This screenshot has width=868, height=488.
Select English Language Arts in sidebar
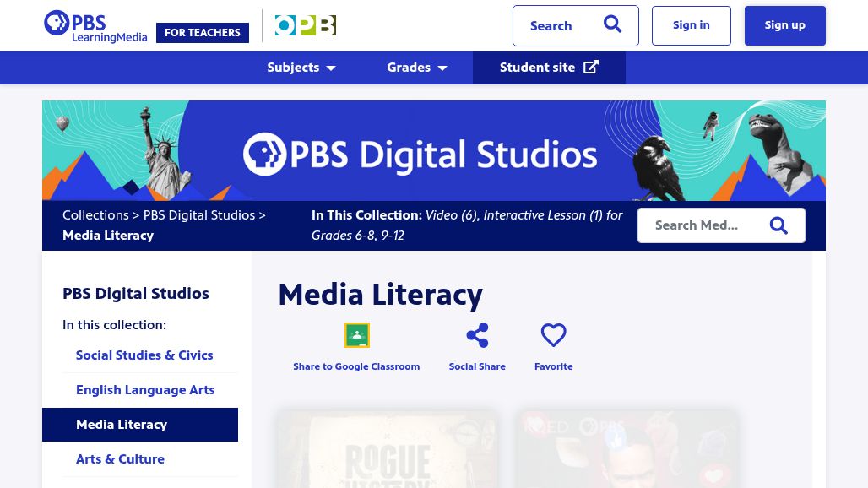coord(145,390)
